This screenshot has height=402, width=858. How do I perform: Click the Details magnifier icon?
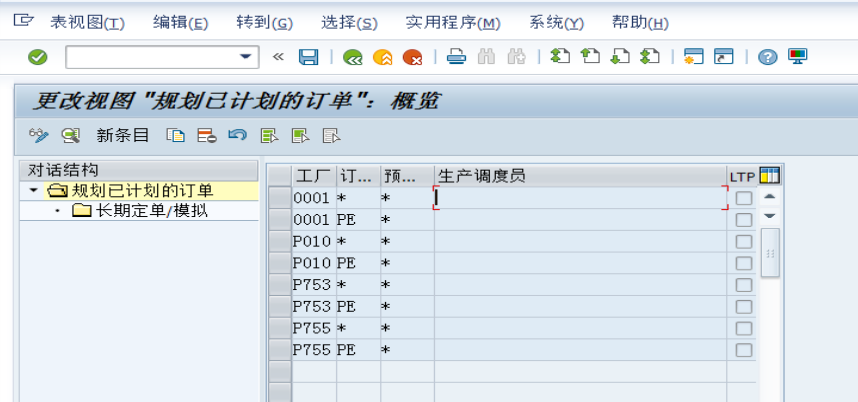[71, 136]
